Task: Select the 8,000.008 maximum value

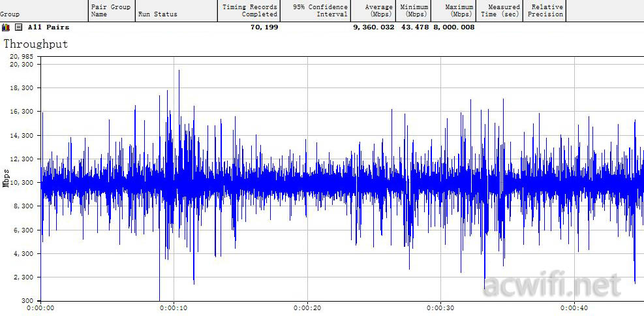Action: point(454,27)
